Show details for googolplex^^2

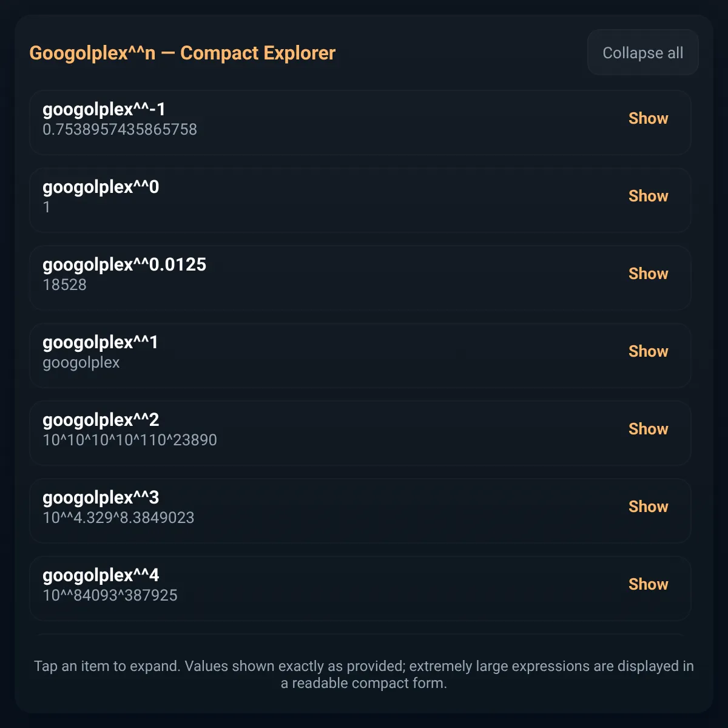(648, 429)
